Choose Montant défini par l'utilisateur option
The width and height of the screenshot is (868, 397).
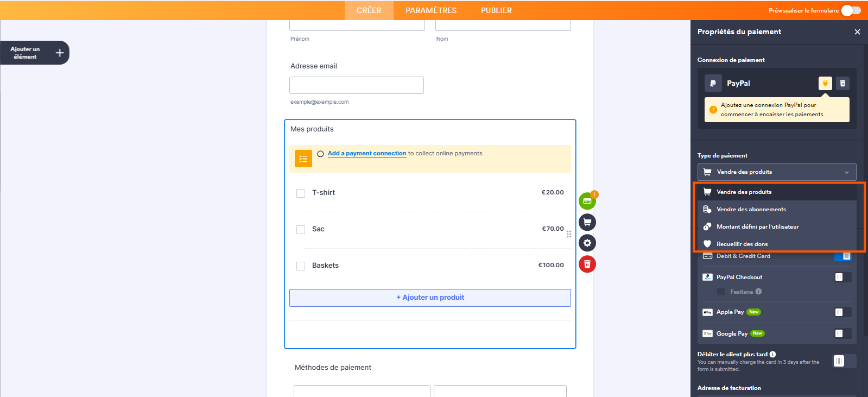point(777,226)
